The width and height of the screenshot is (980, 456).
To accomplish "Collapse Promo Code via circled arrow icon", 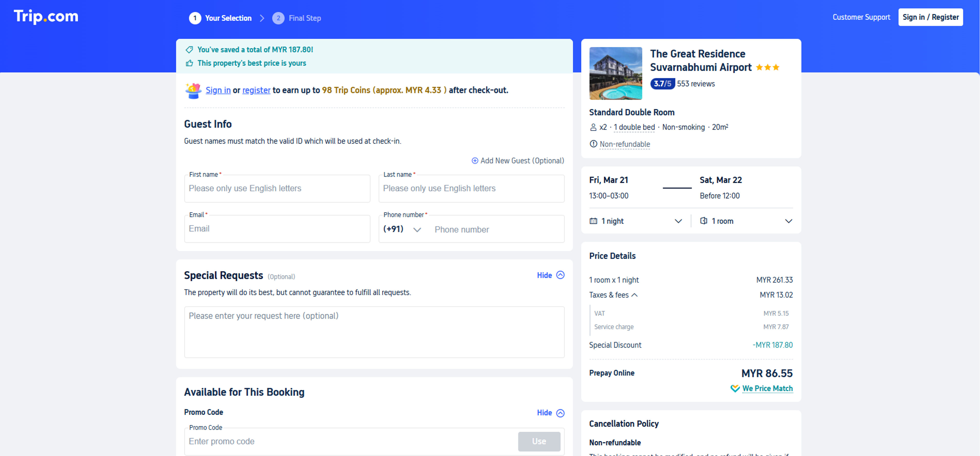I will (560, 413).
